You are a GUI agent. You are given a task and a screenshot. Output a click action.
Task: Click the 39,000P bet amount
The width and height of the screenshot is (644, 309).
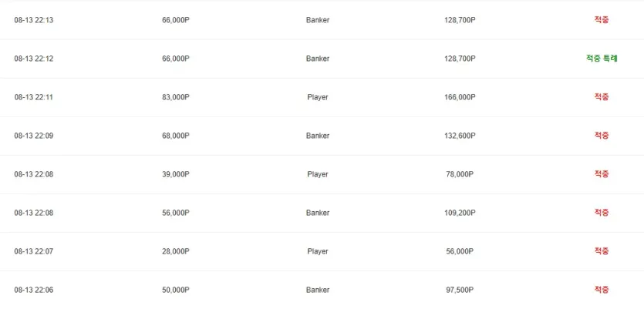(x=176, y=174)
